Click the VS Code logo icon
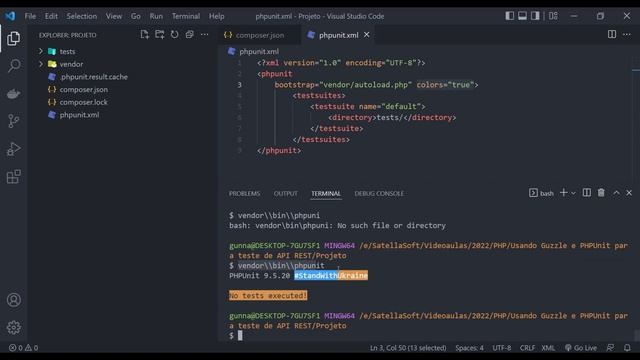Image resolution: width=640 pixels, height=360 pixels. point(10,16)
